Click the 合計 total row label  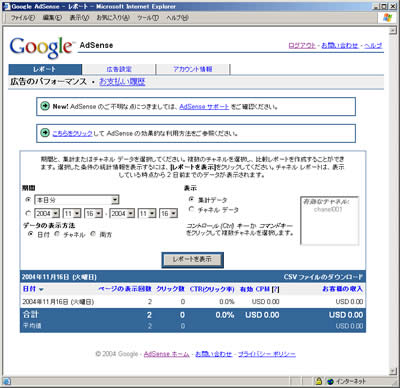point(31,314)
